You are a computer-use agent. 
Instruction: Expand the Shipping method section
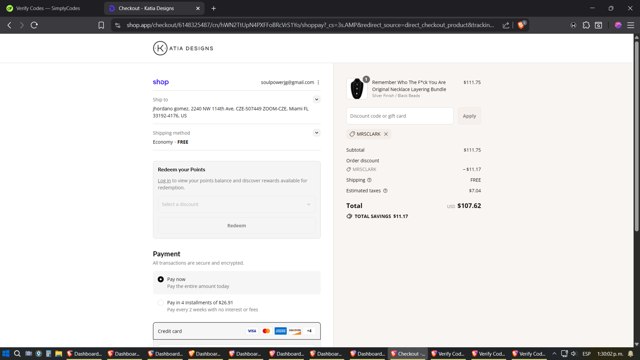click(x=316, y=133)
